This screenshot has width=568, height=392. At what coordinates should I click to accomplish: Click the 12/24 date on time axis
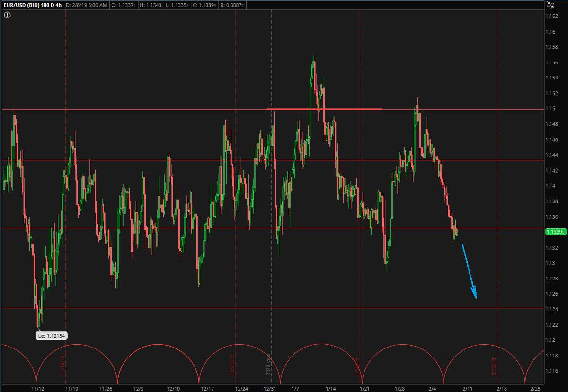241,388
